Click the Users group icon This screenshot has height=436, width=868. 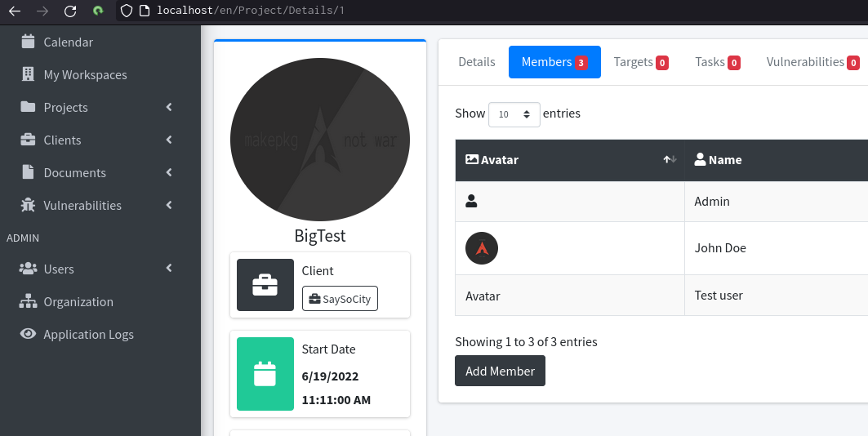coord(28,269)
